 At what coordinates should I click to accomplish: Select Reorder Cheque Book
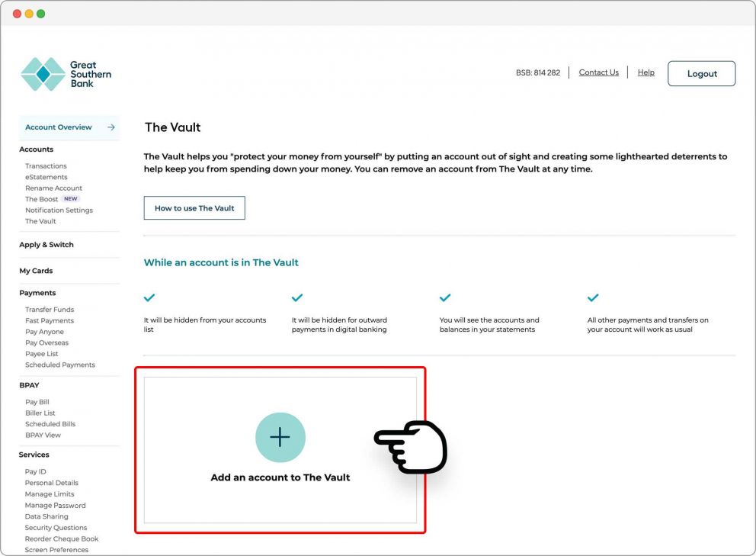point(61,539)
